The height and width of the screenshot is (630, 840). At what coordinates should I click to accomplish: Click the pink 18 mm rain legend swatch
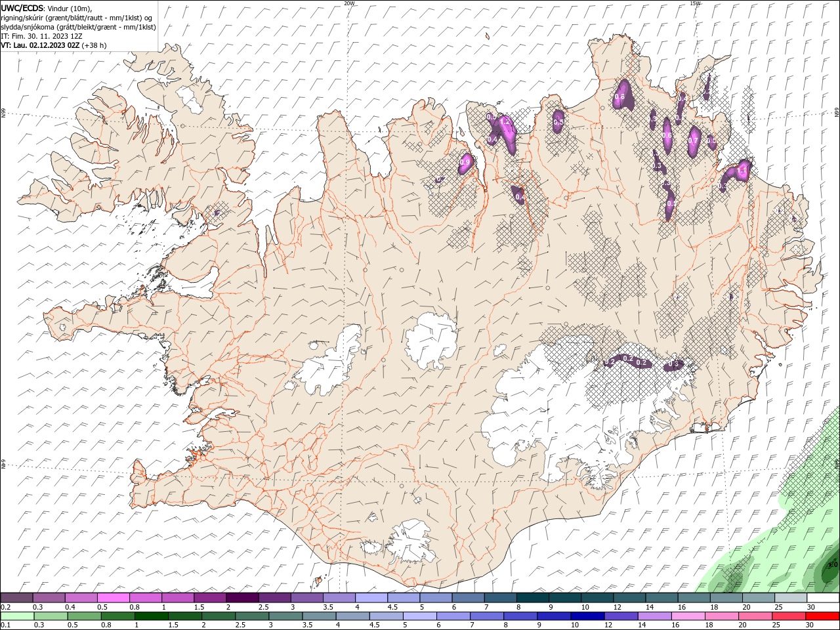coord(721,616)
